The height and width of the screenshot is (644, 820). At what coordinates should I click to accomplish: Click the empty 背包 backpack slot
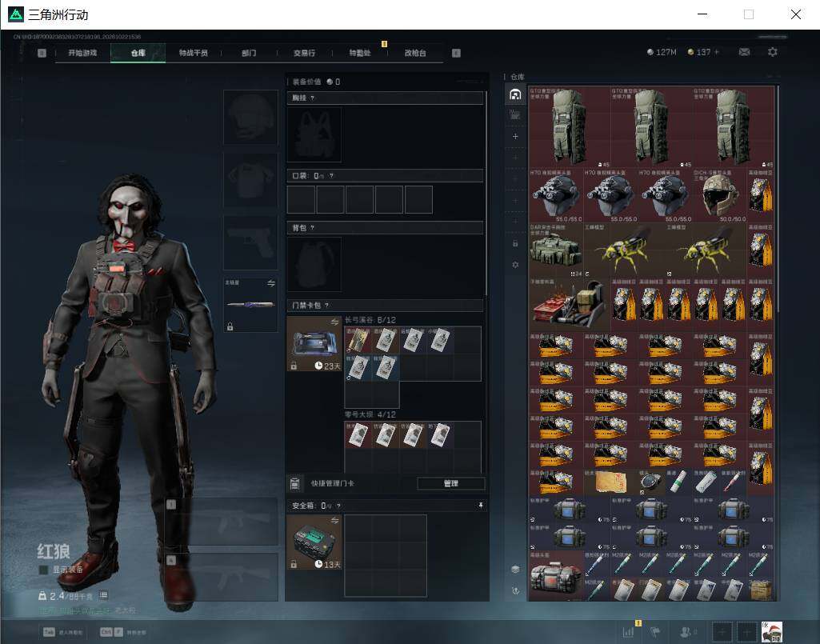tap(314, 264)
